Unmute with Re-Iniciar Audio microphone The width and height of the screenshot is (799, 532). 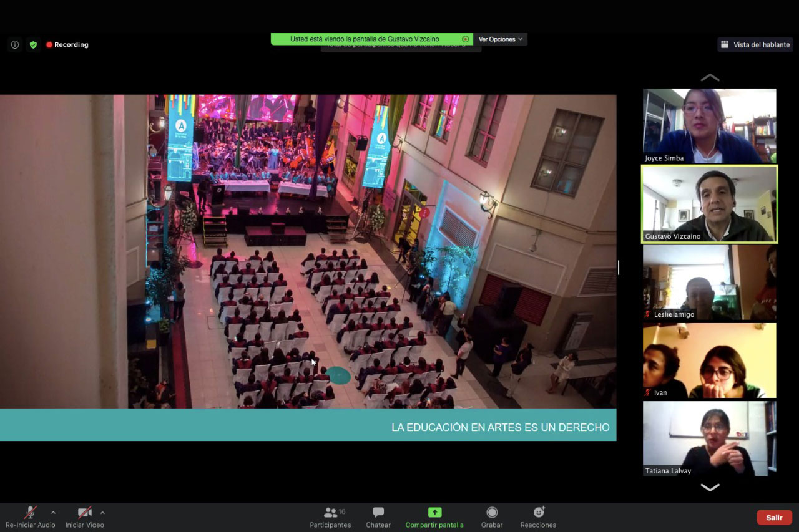pos(30,513)
